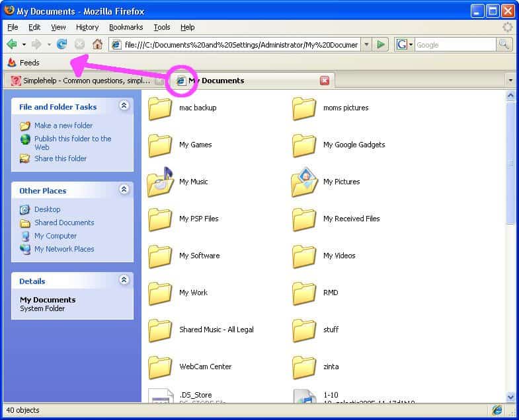Switch to the Simplehelp tab
The width and height of the screenshot is (519, 420).
tap(87, 81)
